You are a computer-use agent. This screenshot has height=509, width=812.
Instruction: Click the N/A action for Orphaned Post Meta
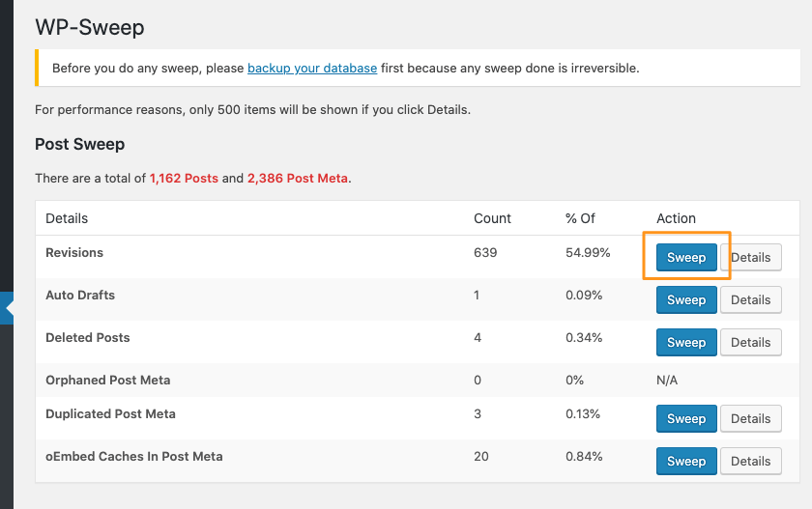tap(667, 381)
